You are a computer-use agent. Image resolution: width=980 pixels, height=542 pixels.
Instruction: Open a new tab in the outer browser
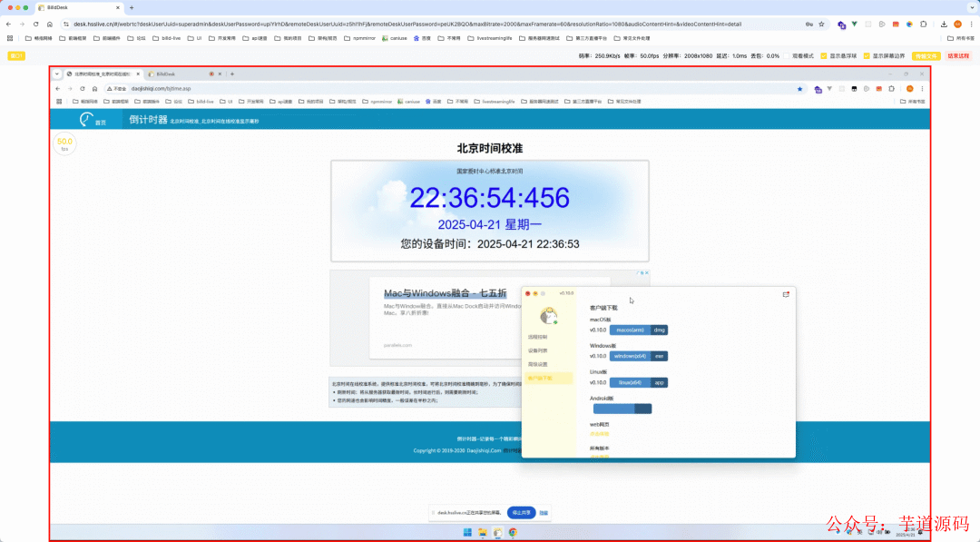(132, 7)
